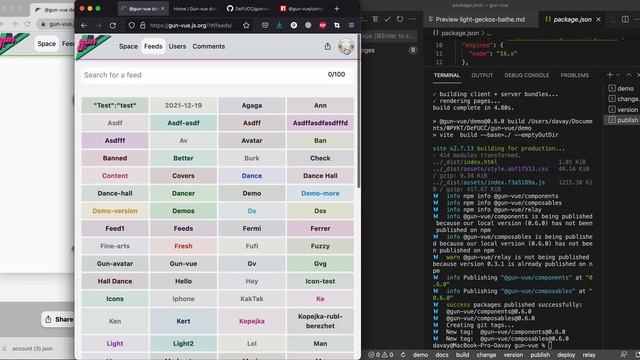Split the VS Code editor right

click(625, 19)
